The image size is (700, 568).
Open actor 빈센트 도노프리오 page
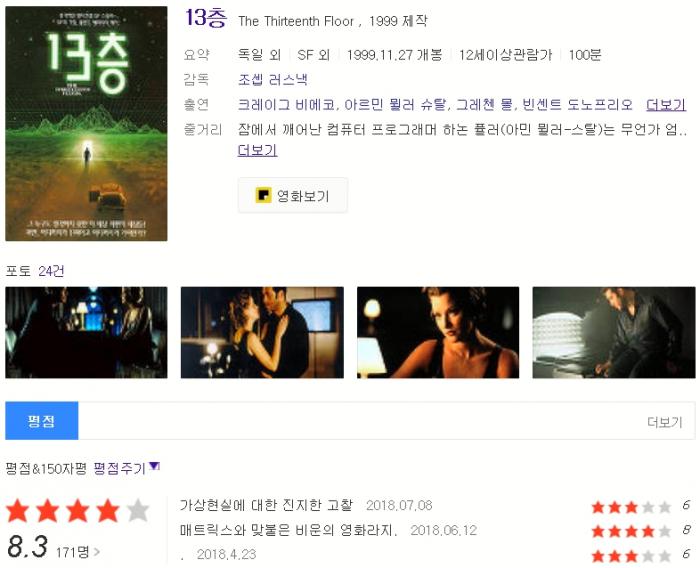(x=577, y=105)
